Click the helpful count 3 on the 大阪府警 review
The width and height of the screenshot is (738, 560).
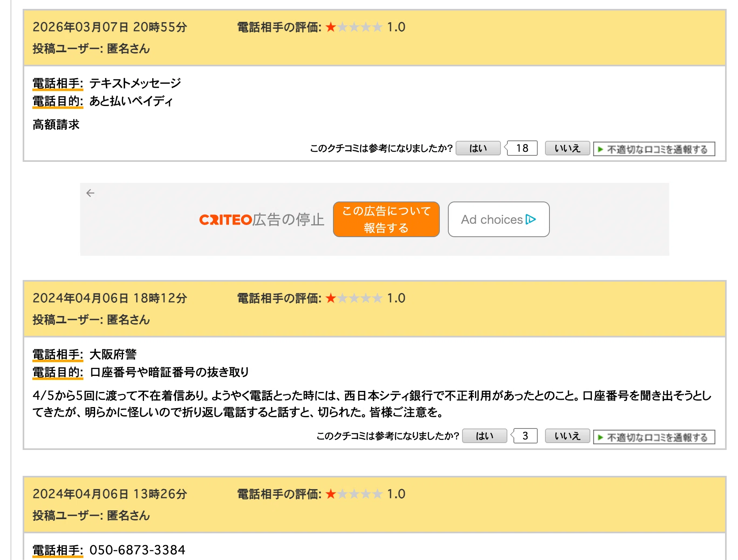(x=525, y=436)
